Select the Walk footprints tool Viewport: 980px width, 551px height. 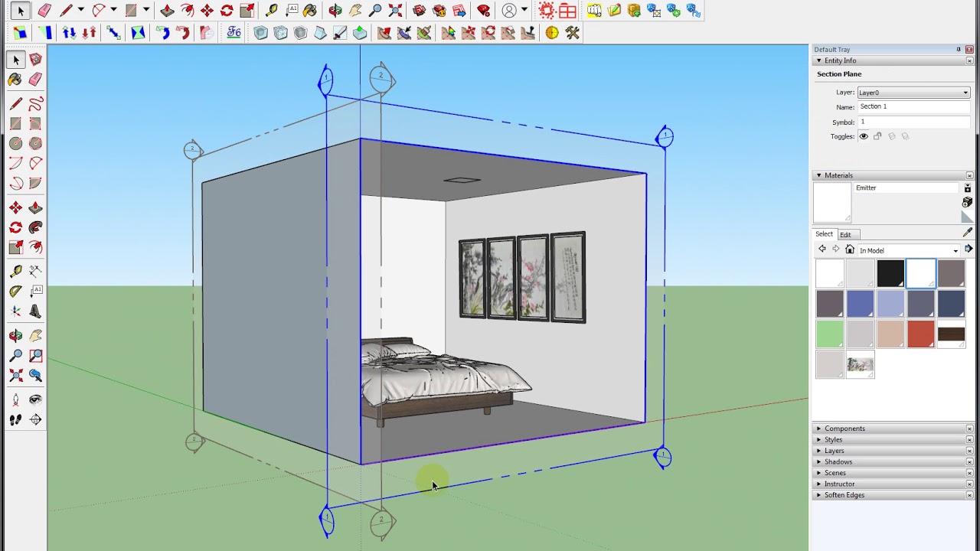pyautogui.click(x=15, y=419)
